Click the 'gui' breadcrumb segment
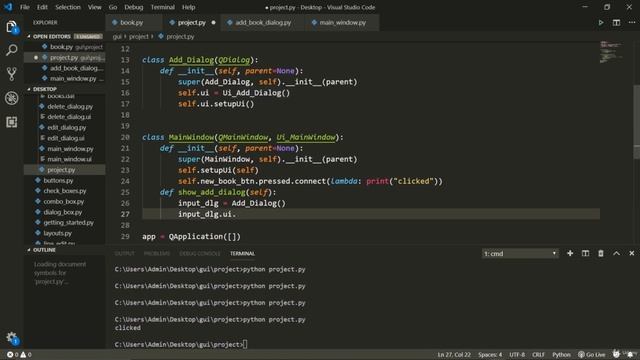This screenshot has height=360, width=640. click(117, 37)
